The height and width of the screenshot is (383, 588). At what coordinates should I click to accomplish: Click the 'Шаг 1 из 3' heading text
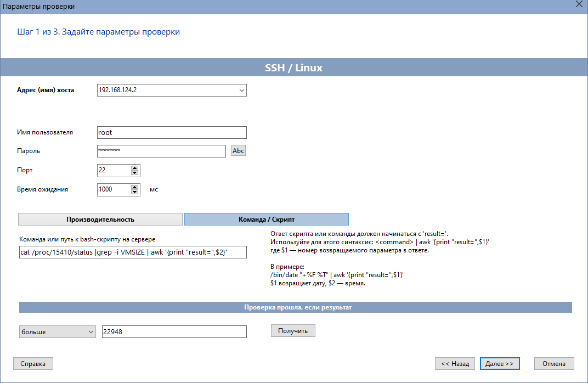(98, 32)
